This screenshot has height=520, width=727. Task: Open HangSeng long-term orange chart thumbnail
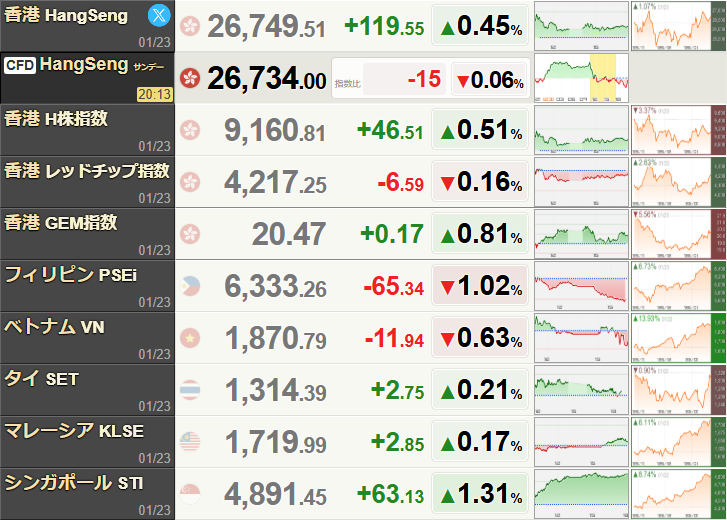pyautogui.click(x=679, y=26)
